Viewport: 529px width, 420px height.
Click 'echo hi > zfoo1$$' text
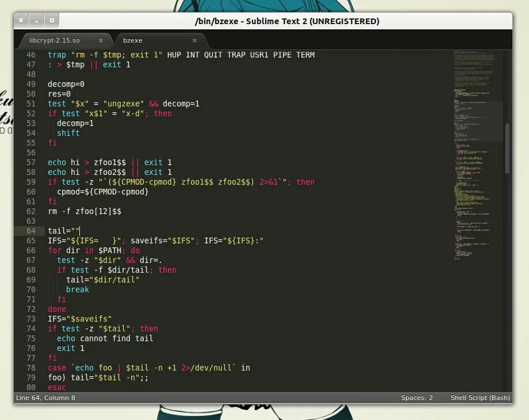pyautogui.click(x=87, y=162)
